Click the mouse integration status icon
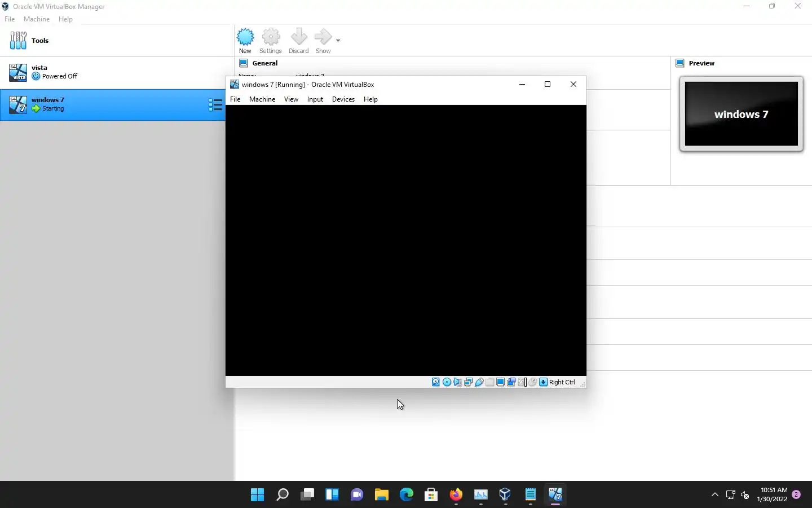Screen dimensions: 812x508 pyautogui.click(x=532, y=382)
